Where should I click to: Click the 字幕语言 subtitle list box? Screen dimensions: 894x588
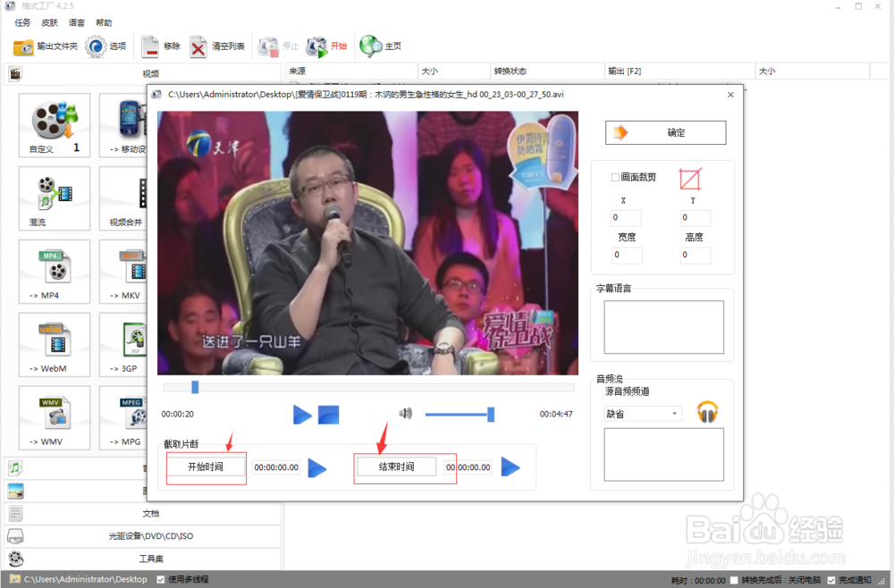click(x=663, y=327)
